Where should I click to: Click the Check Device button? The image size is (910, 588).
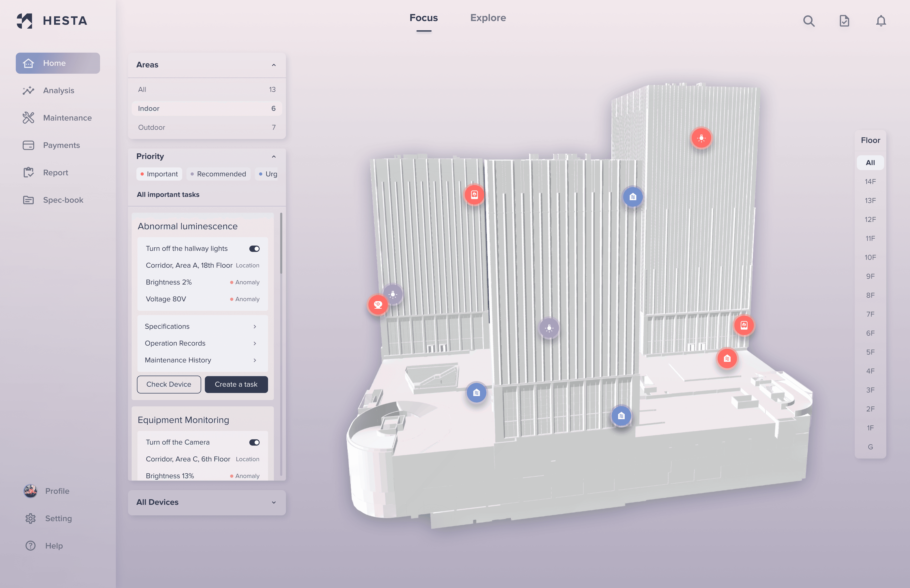pos(169,384)
